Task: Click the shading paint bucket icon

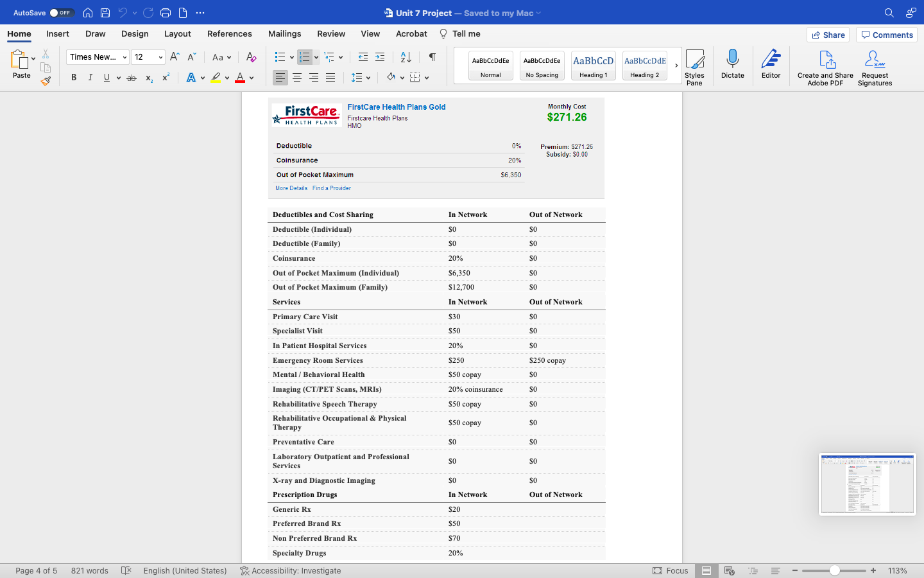Action: 391,78
